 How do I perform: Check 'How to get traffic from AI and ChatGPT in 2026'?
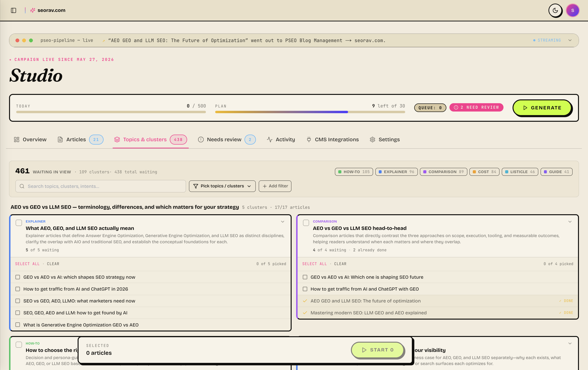point(18,289)
